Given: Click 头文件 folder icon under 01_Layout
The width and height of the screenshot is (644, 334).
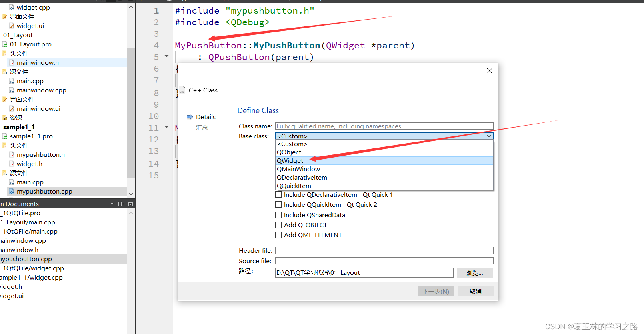Looking at the screenshot, I should click(5, 54).
